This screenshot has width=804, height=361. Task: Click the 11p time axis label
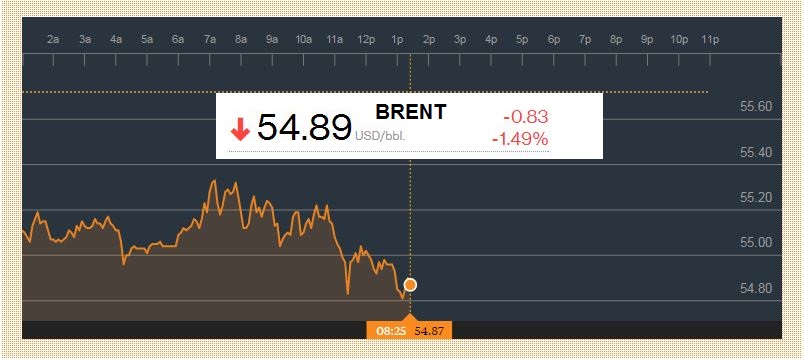coord(710,39)
